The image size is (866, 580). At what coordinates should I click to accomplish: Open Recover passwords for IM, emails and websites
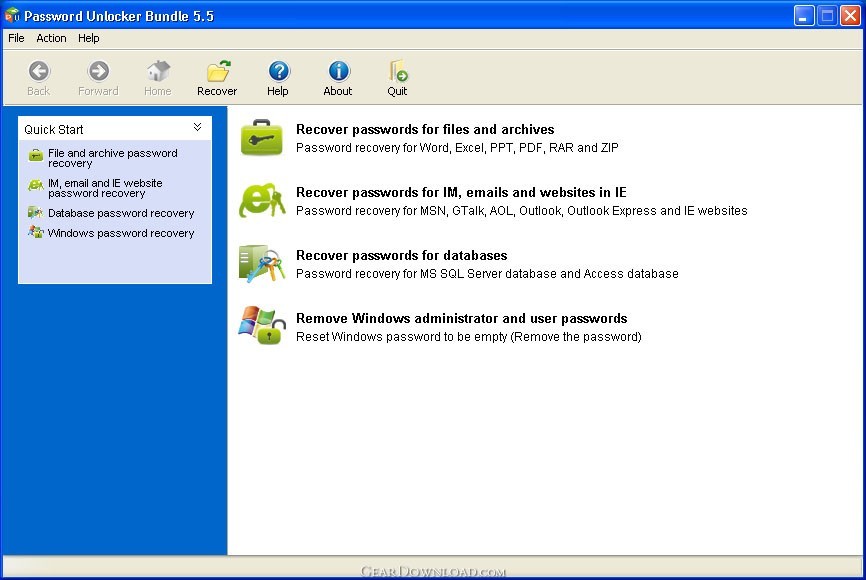click(x=461, y=192)
